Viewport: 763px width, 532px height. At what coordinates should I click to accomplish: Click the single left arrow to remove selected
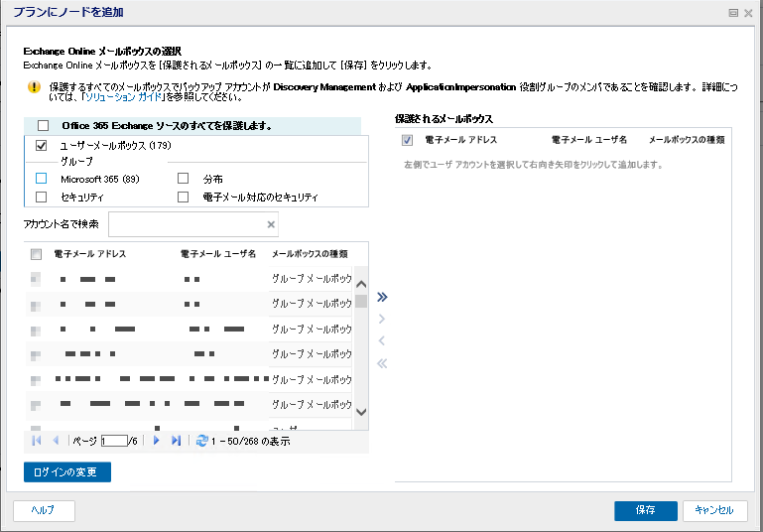click(382, 340)
